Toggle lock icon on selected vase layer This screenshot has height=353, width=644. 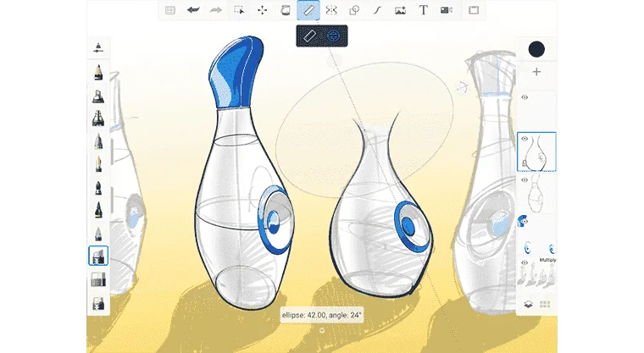click(525, 163)
